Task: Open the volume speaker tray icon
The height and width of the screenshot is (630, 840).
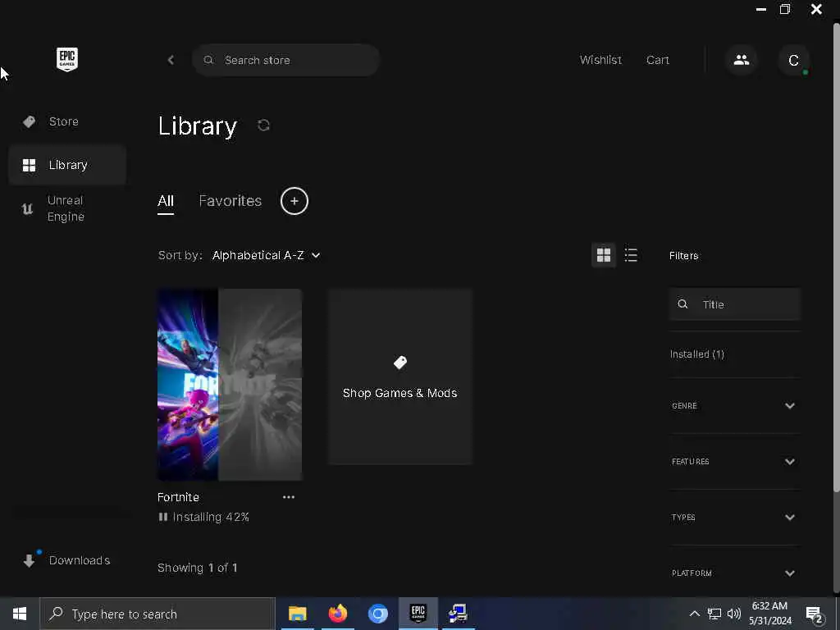Action: (x=734, y=614)
